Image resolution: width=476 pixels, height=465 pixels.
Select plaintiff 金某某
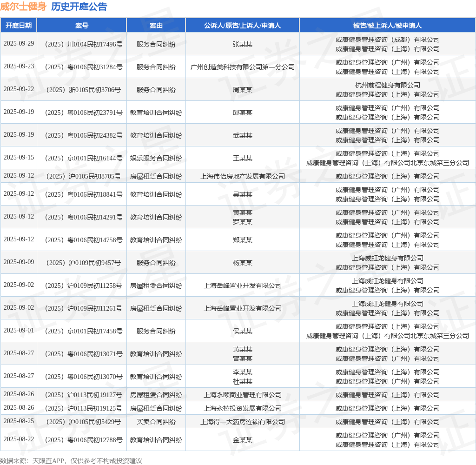243,440
